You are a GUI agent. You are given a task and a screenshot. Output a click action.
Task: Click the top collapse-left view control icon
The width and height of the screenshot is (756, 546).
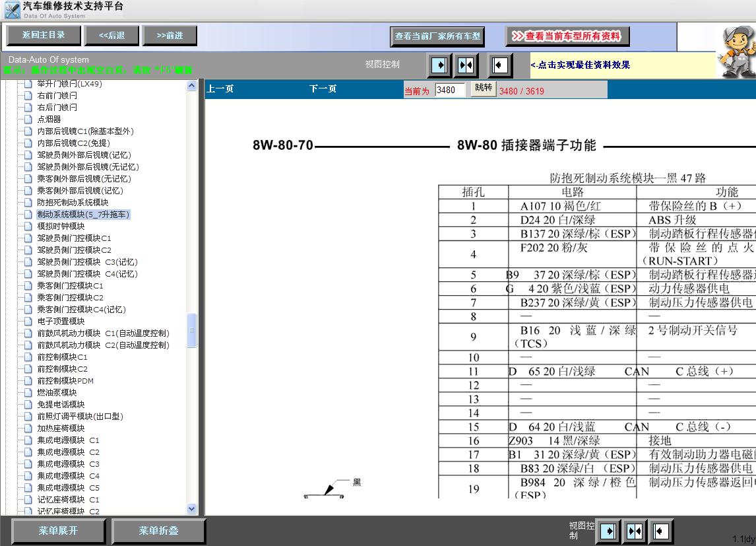click(499, 65)
